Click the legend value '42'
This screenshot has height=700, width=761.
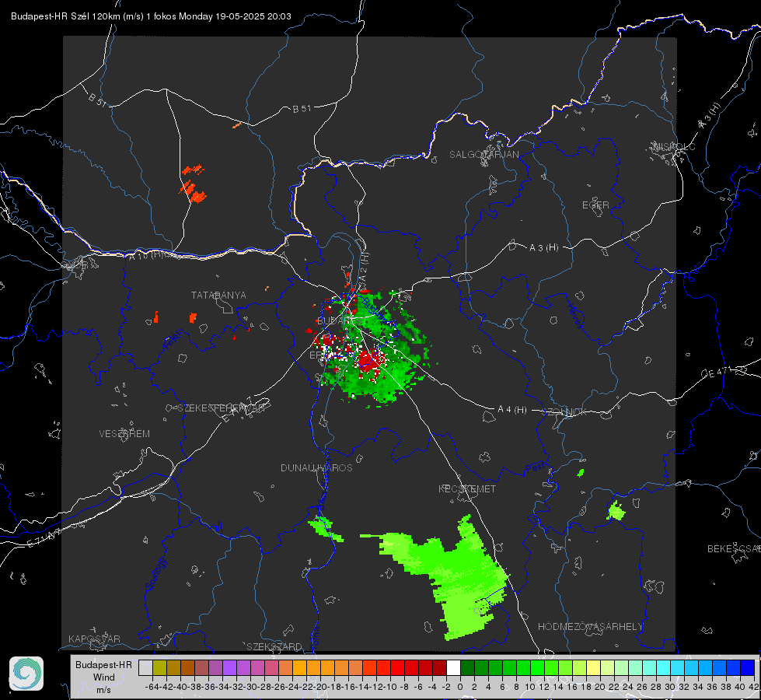tap(754, 687)
